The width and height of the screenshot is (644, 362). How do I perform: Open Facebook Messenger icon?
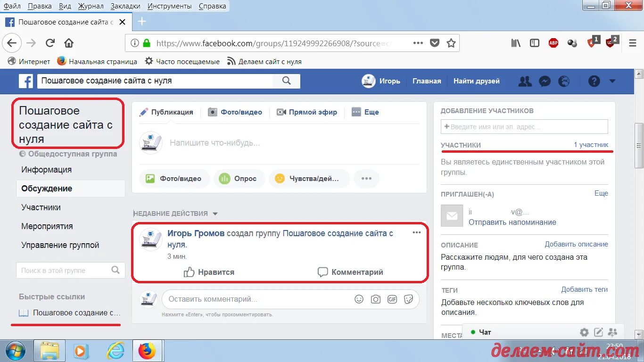tap(545, 81)
